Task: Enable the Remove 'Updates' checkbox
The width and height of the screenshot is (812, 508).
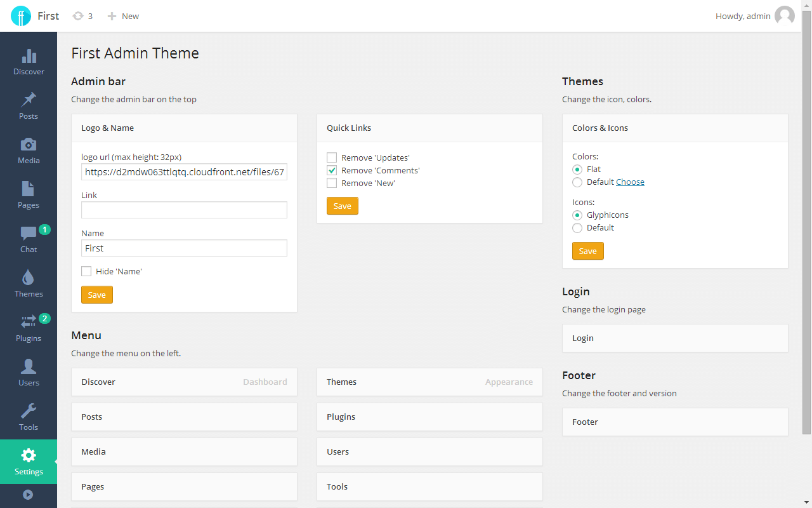Action: pos(332,157)
